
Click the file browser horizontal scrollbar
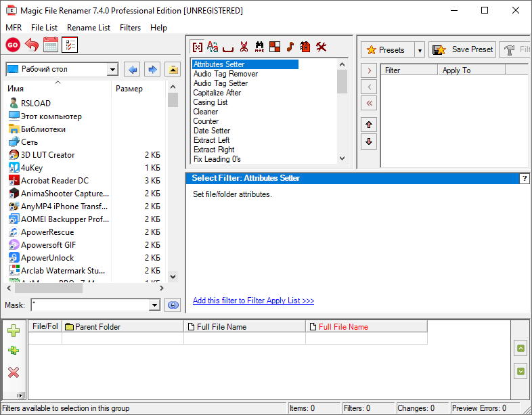85,288
